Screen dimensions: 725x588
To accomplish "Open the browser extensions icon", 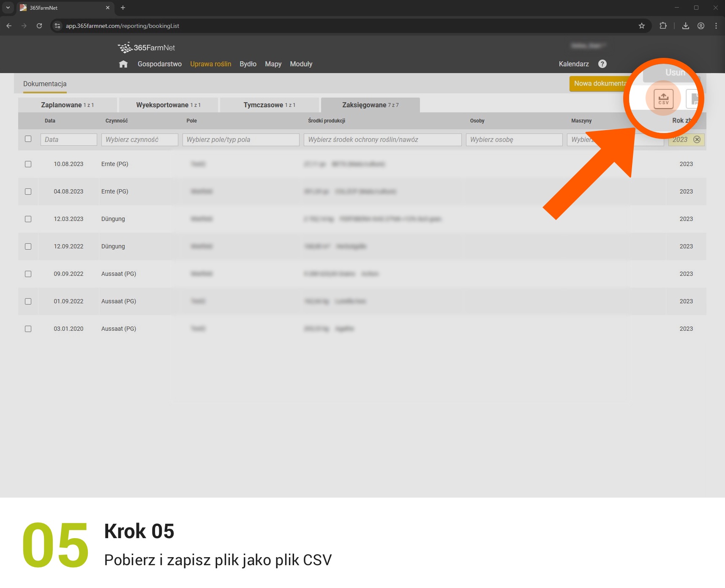I will coord(663,26).
